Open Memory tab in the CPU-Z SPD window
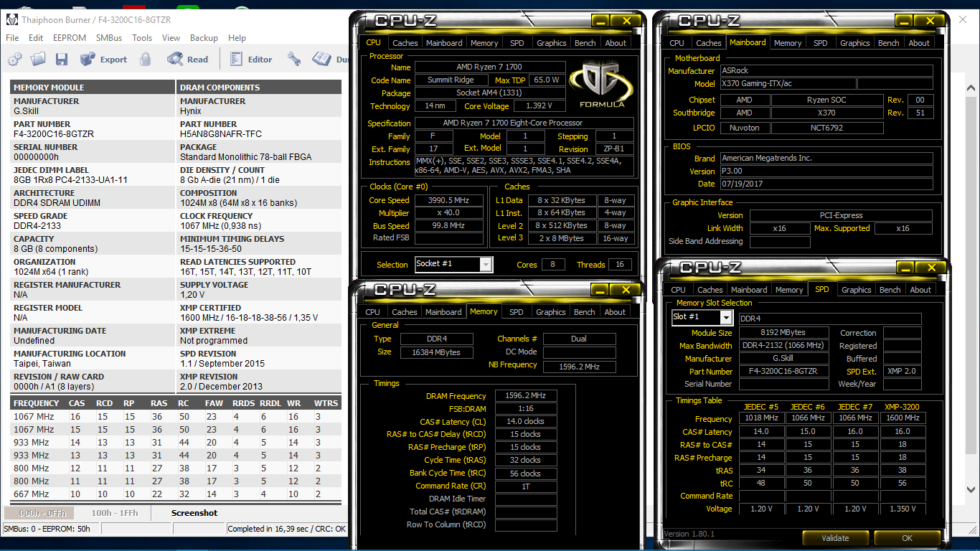This screenshot has height=551, width=980. [x=789, y=290]
